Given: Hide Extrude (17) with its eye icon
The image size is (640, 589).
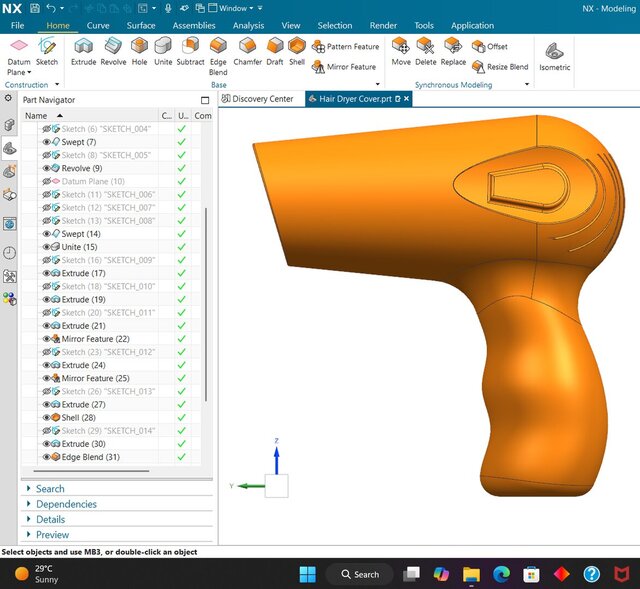Looking at the screenshot, I should point(46,273).
